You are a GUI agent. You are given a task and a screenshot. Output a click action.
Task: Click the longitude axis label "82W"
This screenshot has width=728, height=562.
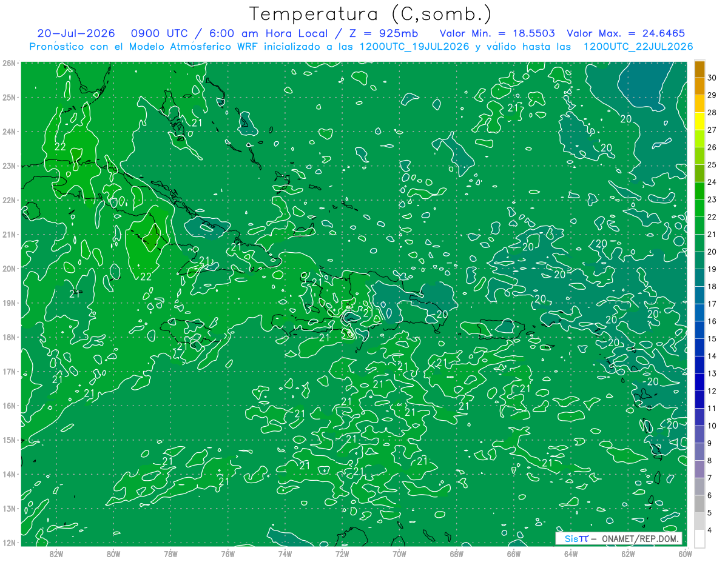[x=56, y=553]
